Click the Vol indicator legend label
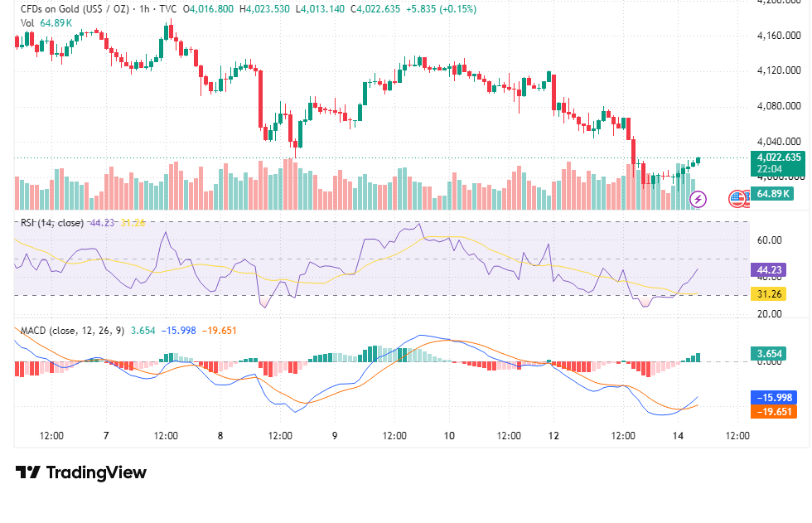Image resolution: width=812 pixels, height=523 pixels. point(27,22)
